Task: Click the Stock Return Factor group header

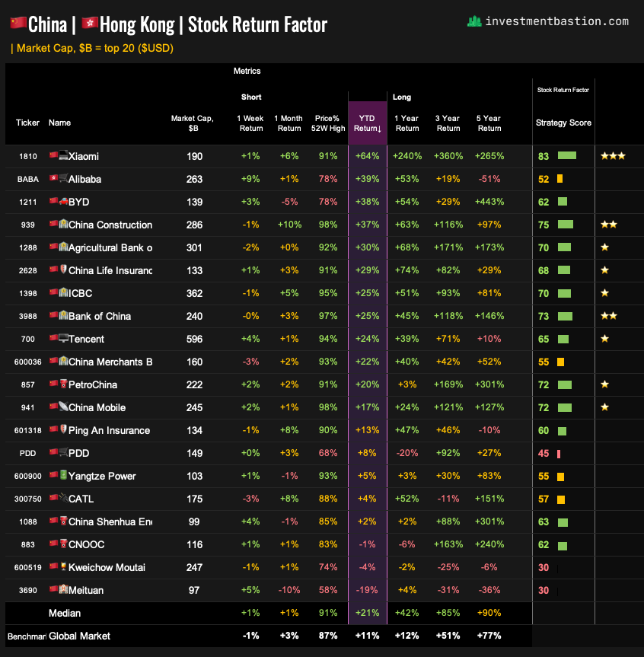Action: [563, 90]
